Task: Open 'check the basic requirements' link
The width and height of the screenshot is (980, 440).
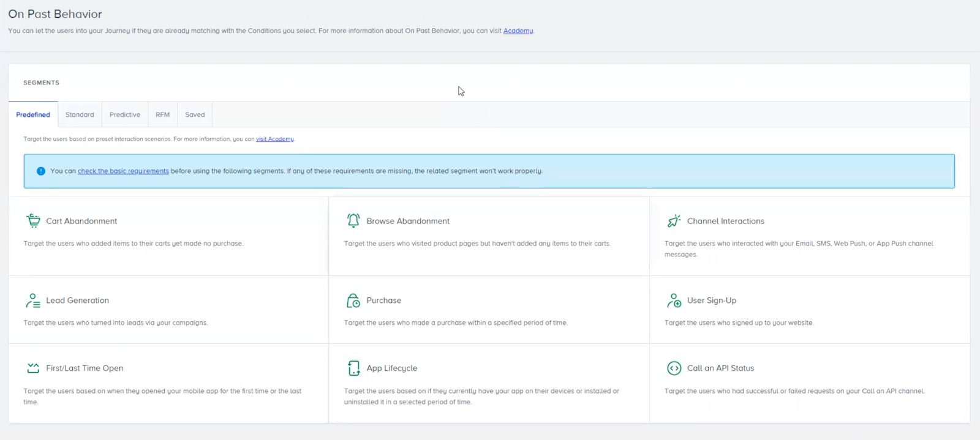Action: tap(123, 171)
